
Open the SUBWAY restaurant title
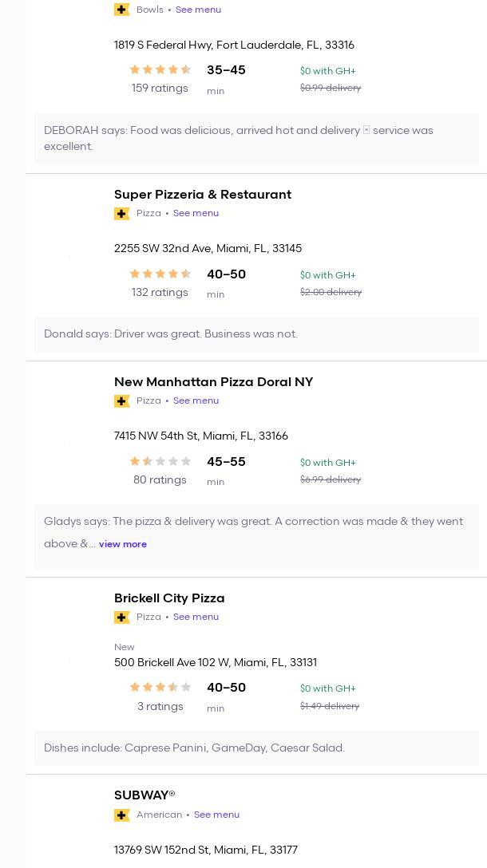(145, 795)
